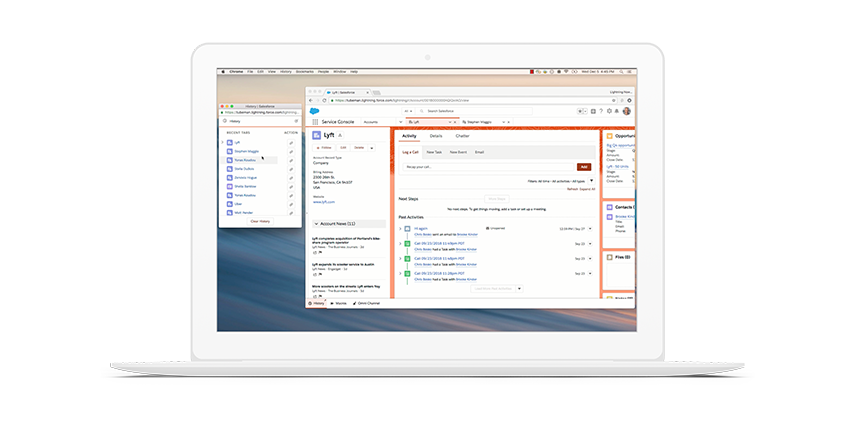Click the Files related list icon

tap(609, 257)
